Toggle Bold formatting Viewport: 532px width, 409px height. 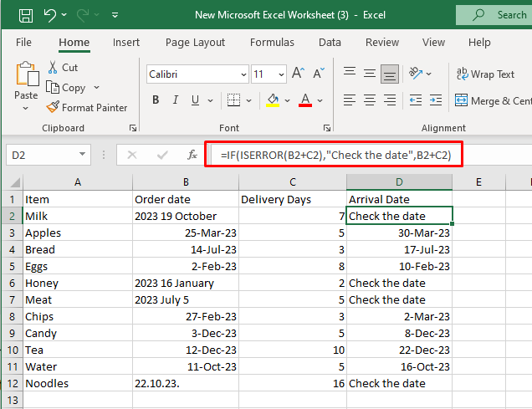(x=156, y=100)
